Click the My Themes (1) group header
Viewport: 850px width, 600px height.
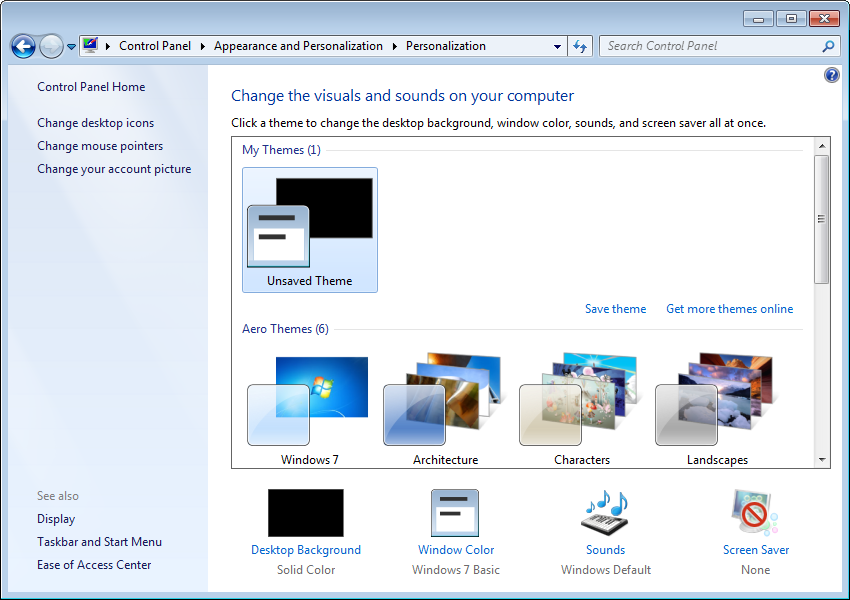(281, 150)
